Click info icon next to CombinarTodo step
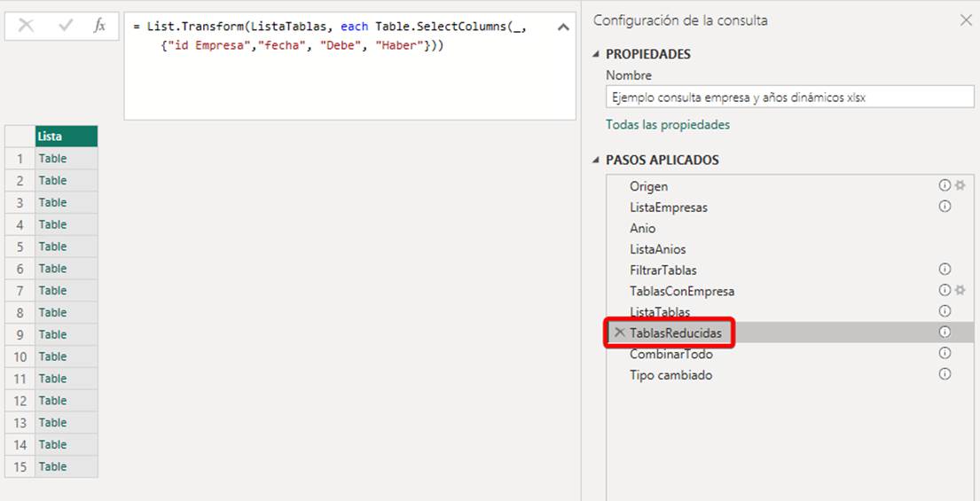Screen dimensions: 980x501 tap(945, 353)
